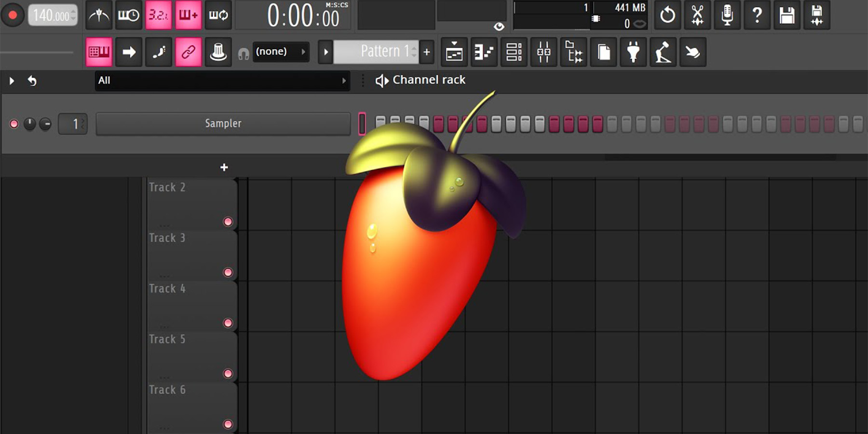868x434 pixels.
Task: Select the Pattern 1 selector
Action: click(x=376, y=52)
